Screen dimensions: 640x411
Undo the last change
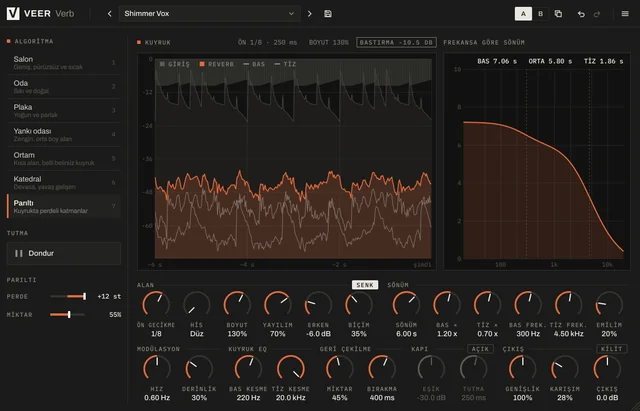pyautogui.click(x=581, y=14)
